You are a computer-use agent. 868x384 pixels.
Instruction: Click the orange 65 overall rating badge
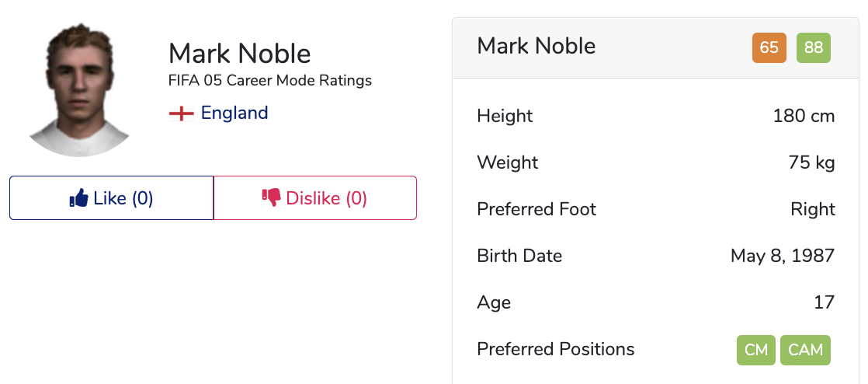[x=769, y=47]
